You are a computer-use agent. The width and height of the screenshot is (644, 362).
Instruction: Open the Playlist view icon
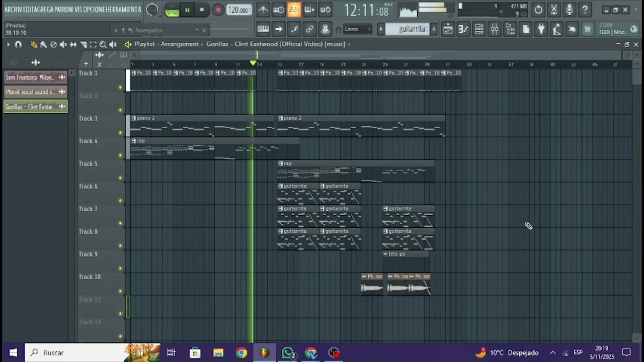point(448,29)
